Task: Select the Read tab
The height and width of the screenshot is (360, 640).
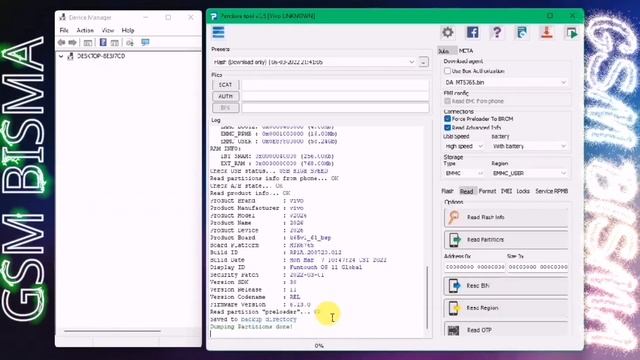Action: [x=466, y=191]
